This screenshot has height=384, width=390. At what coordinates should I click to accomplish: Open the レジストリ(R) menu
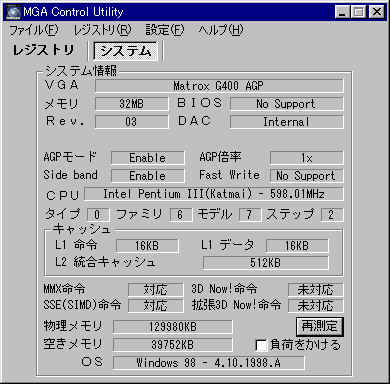pos(102,30)
